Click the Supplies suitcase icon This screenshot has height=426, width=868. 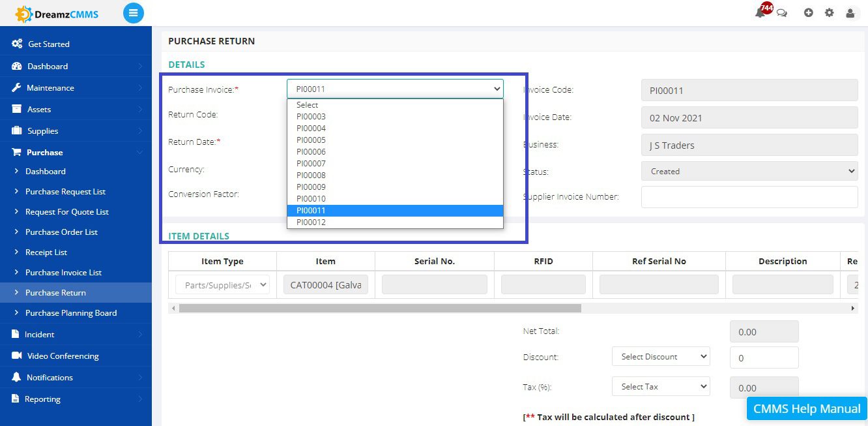tap(16, 130)
